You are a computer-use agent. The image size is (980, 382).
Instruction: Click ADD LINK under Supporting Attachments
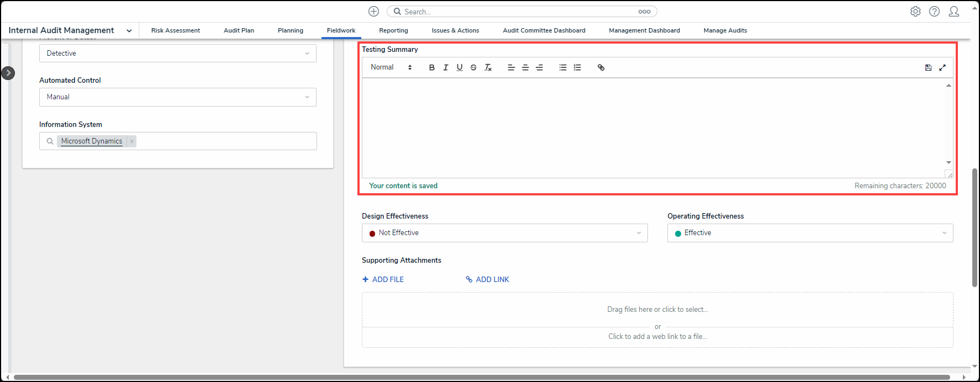[487, 279]
